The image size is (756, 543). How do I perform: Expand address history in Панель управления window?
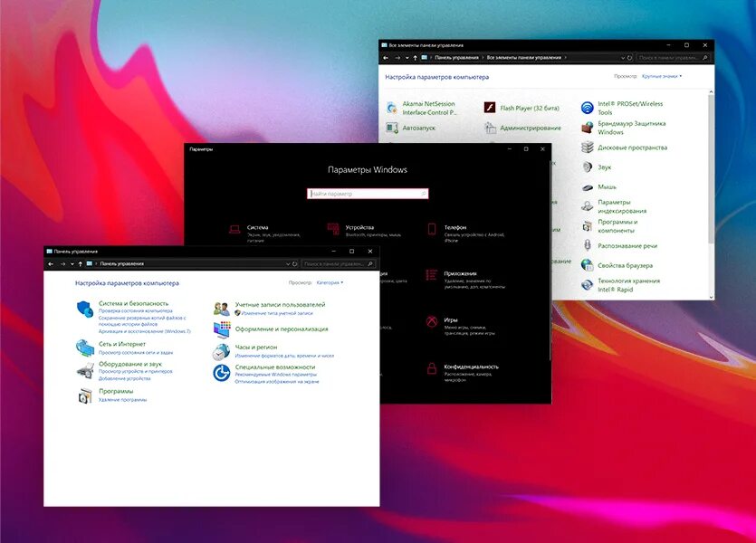coord(288,264)
